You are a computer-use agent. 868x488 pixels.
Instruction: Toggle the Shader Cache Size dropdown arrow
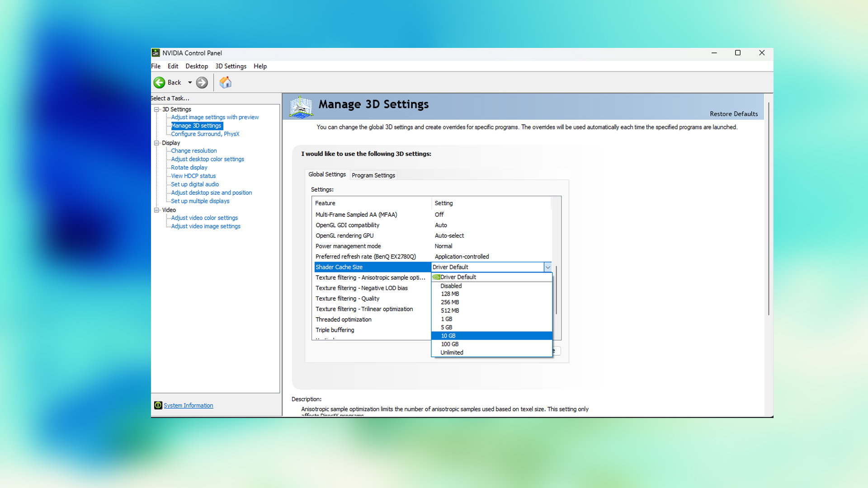pyautogui.click(x=547, y=267)
